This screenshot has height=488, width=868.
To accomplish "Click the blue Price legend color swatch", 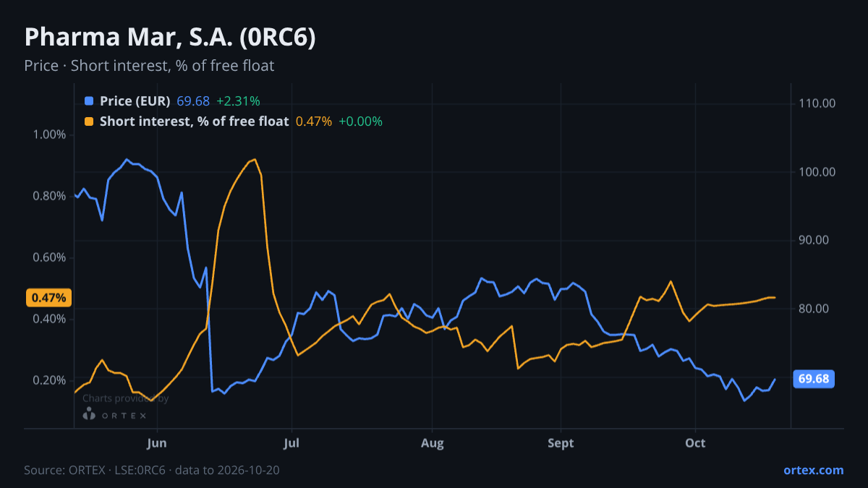I will pos(89,101).
